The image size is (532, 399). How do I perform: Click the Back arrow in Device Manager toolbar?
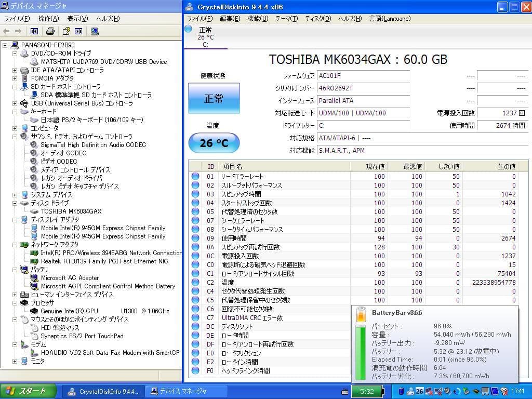point(6,31)
